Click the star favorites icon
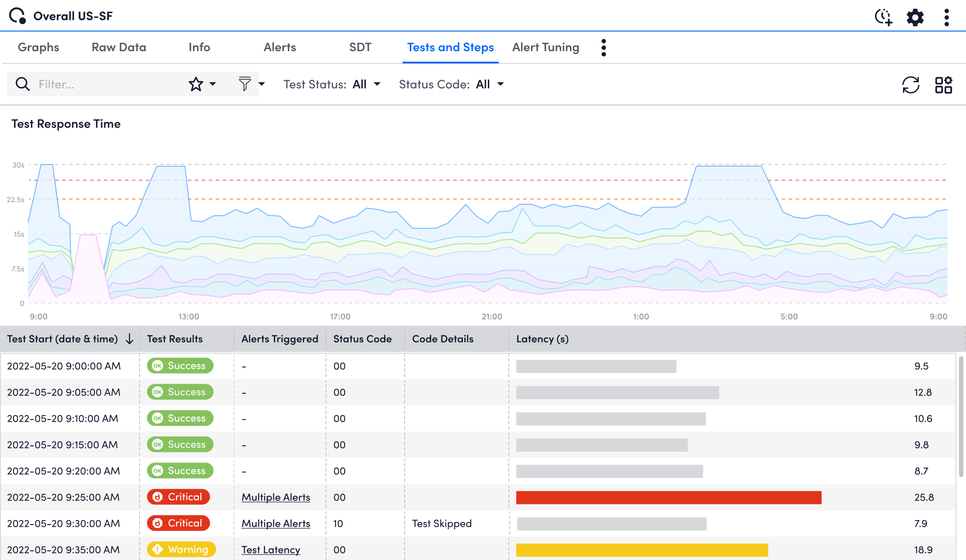Image resolution: width=966 pixels, height=560 pixels. [x=196, y=84]
